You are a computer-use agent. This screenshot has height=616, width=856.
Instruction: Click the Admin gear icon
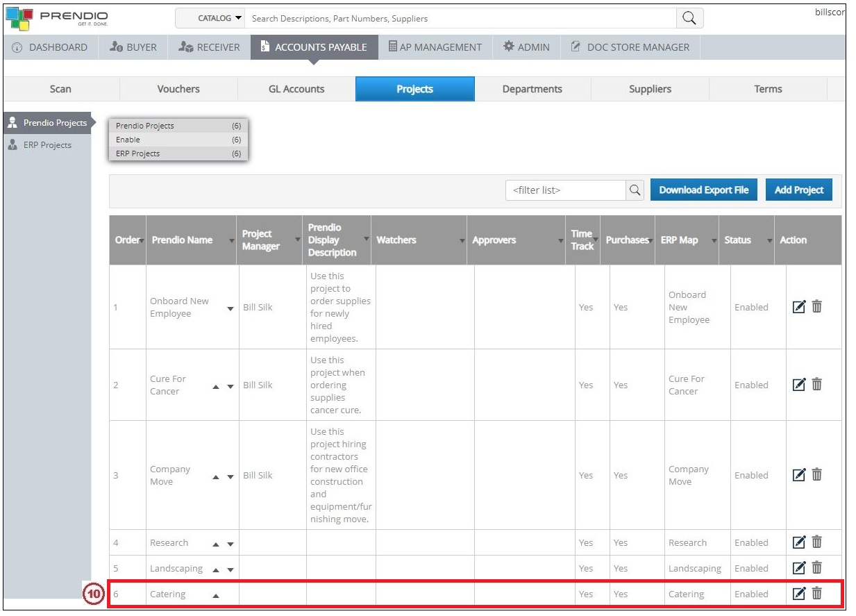pyautogui.click(x=509, y=47)
